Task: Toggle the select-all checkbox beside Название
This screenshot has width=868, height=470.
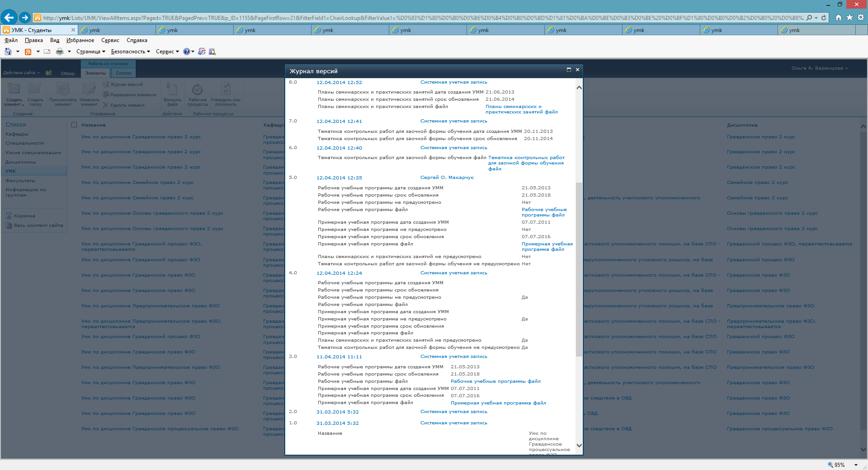Action: [74, 125]
